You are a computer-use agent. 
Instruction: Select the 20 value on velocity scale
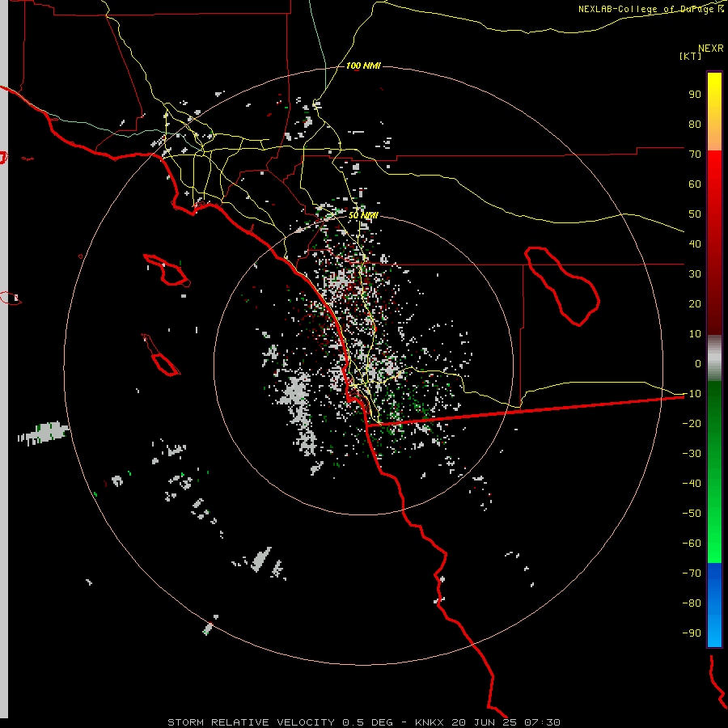[x=695, y=303]
